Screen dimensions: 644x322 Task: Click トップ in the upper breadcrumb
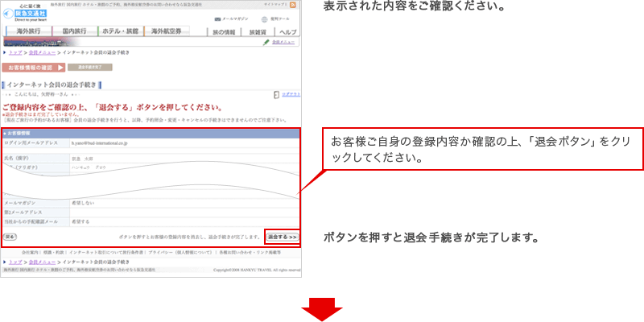tap(15, 52)
